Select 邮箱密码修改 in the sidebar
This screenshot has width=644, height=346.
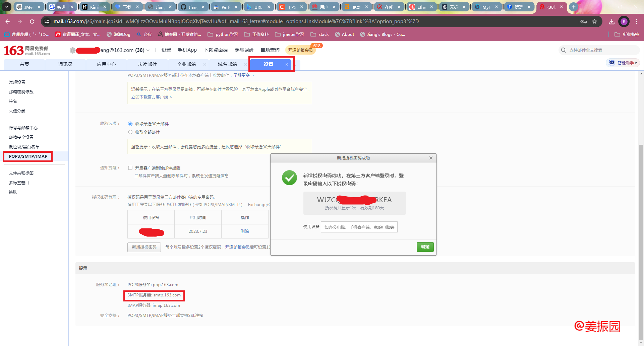click(x=21, y=92)
